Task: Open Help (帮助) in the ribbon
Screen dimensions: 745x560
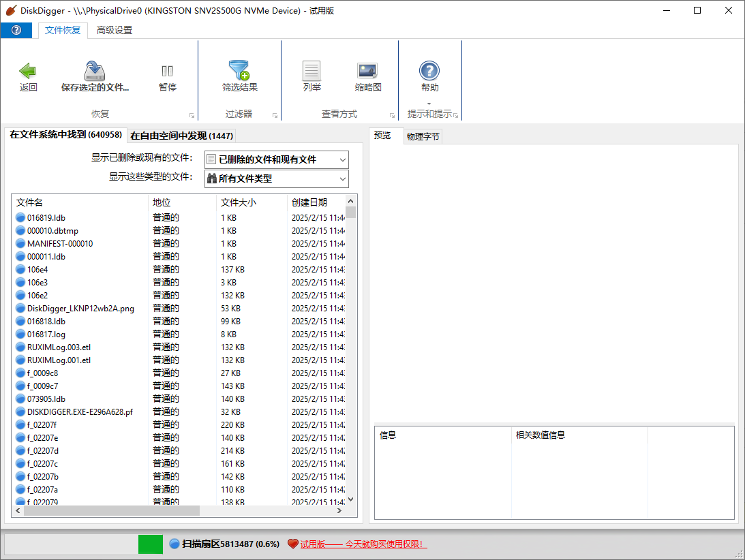Action: [x=429, y=77]
